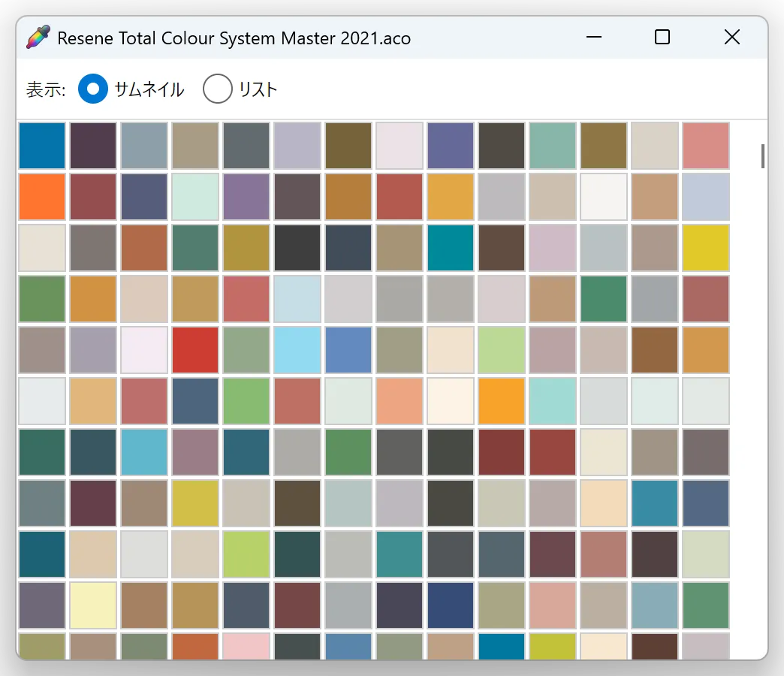Screen dimensions: 784x676
Task: Select the sky blue swatch
Action: point(297,350)
